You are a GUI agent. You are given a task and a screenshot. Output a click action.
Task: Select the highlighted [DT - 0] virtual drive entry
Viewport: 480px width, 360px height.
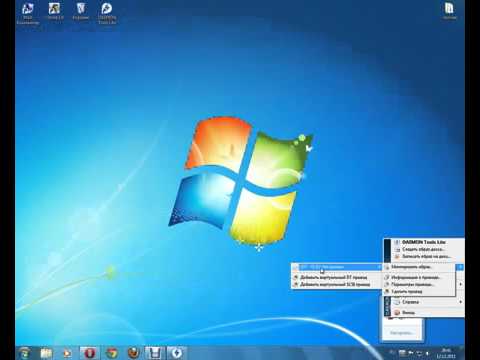[x=337, y=267]
